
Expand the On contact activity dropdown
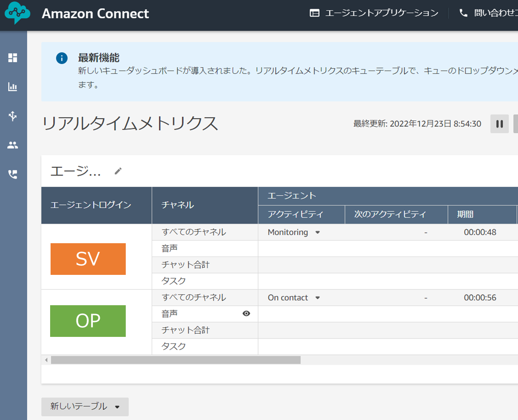click(x=317, y=298)
